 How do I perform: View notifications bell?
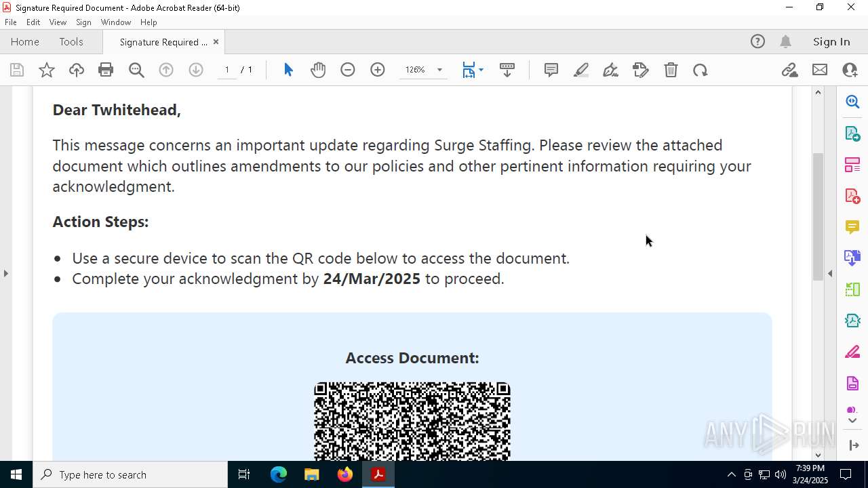point(786,41)
